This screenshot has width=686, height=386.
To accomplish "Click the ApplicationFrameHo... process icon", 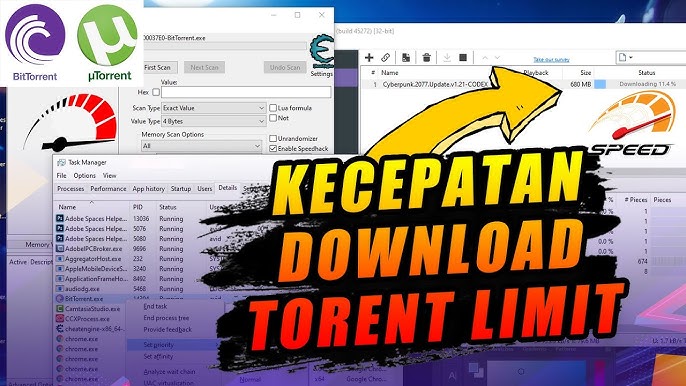I will tap(60, 279).
